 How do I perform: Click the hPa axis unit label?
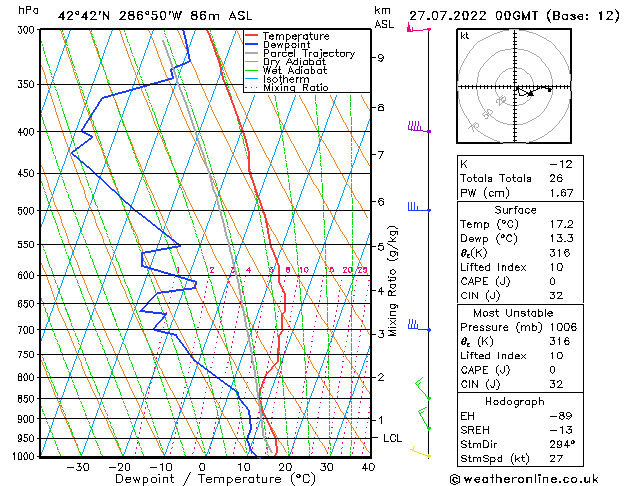[x=28, y=10]
